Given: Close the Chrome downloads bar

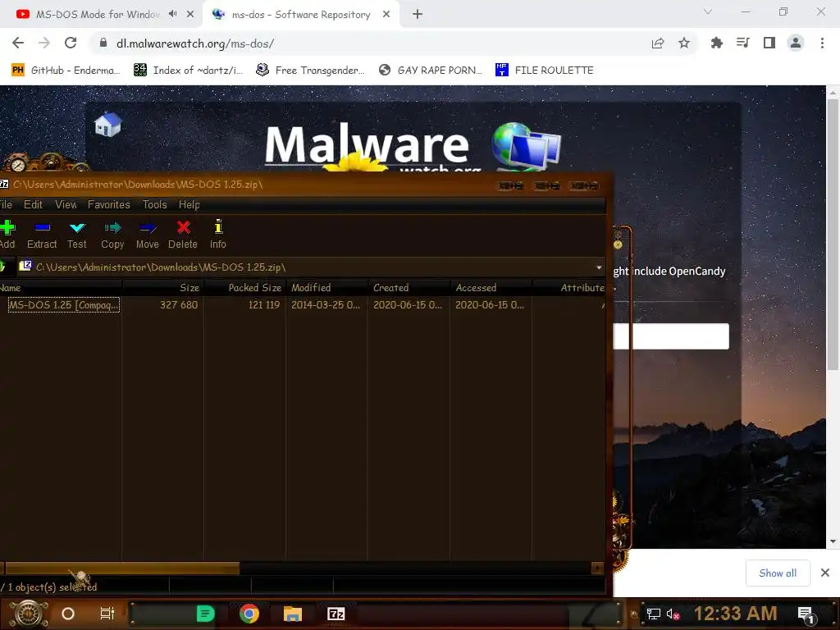Looking at the screenshot, I should pos(825,573).
